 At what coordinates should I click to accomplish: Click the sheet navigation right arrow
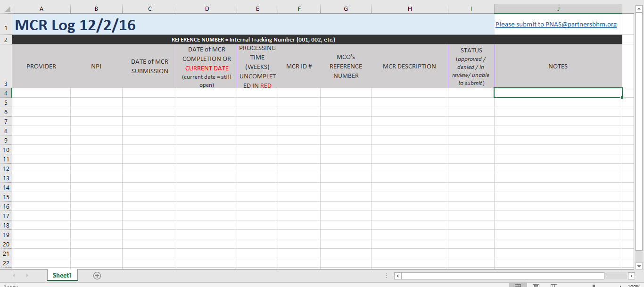pyautogui.click(x=27, y=276)
